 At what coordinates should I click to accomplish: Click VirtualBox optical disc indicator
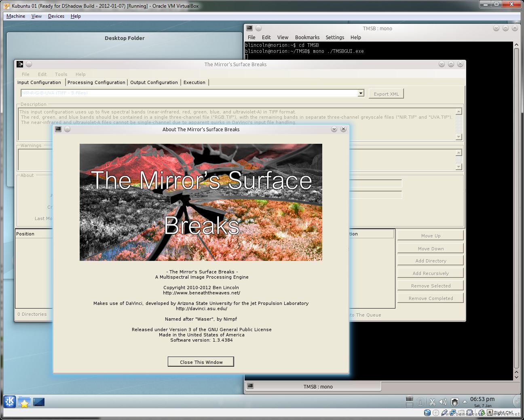[x=435, y=413]
